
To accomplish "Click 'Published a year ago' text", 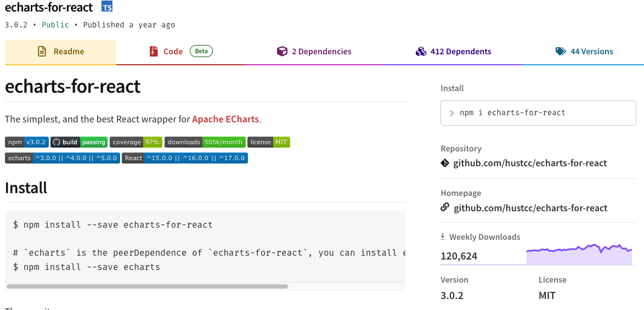I will tap(129, 25).
